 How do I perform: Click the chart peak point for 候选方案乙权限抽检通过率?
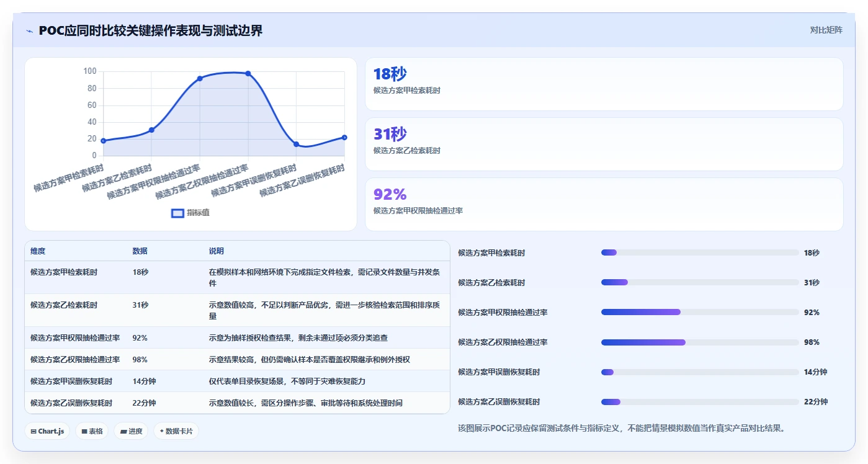pos(248,73)
